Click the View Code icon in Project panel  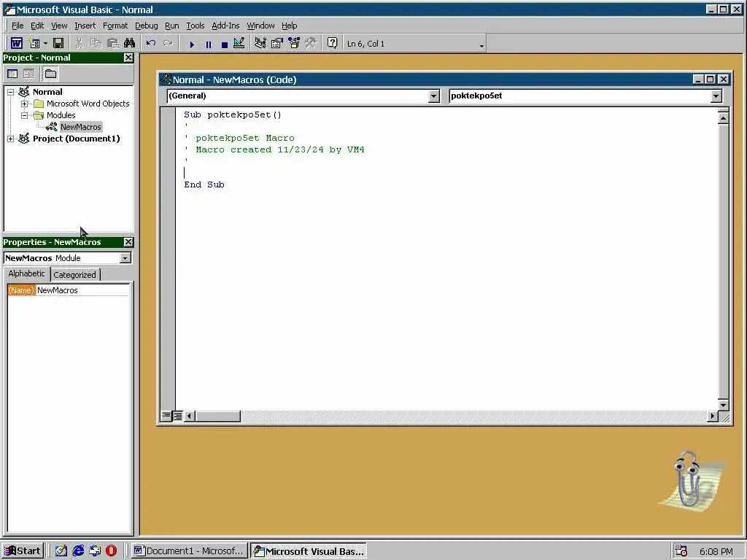tap(12, 74)
